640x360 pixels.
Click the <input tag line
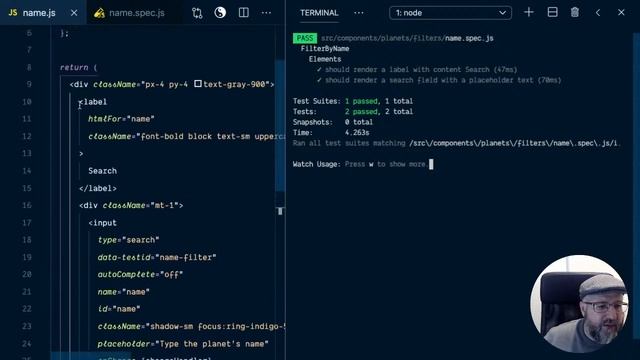(x=102, y=223)
